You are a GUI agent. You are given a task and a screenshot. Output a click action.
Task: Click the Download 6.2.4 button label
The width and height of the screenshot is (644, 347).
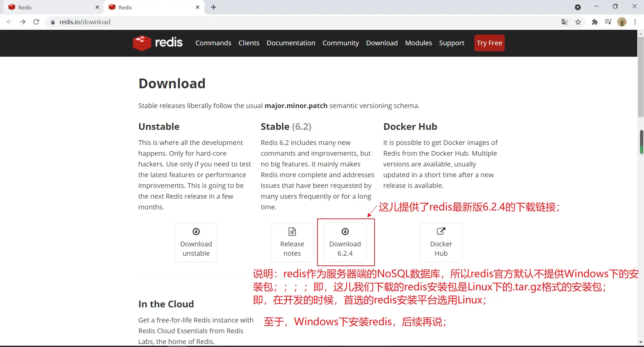345,249
